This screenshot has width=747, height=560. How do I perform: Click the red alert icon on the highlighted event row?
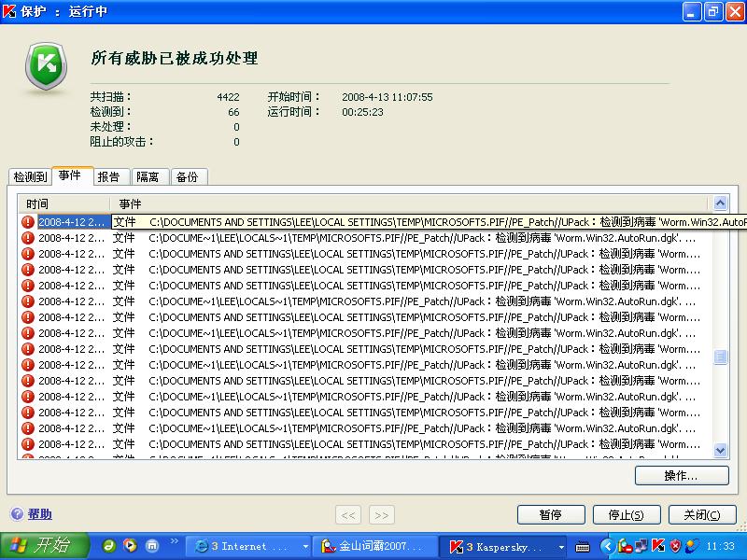point(28,222)
